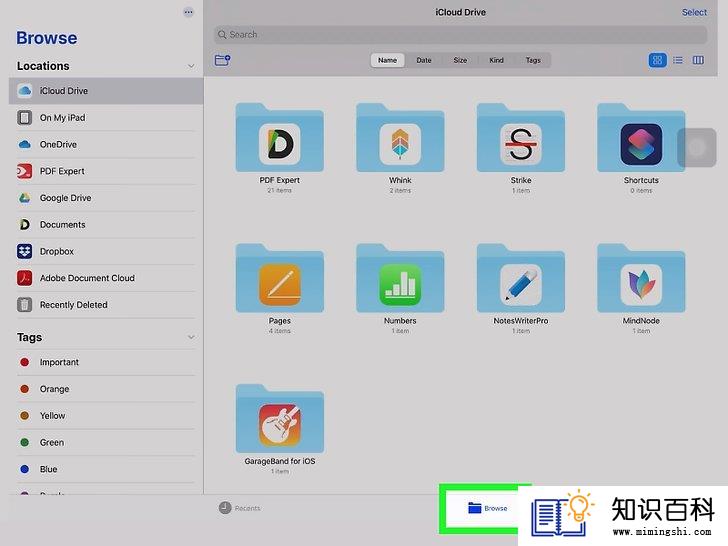This screenshot has height=546, width=728.
Task: Filter by Yellow tag
Action: click(x=106, y=416)
